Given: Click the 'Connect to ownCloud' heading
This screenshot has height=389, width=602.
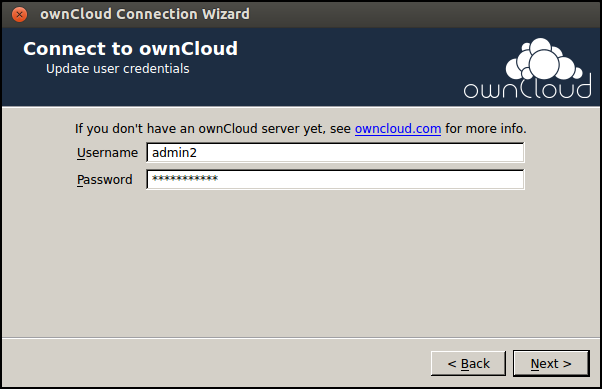Looking at the screenshot, I should 131,49.
